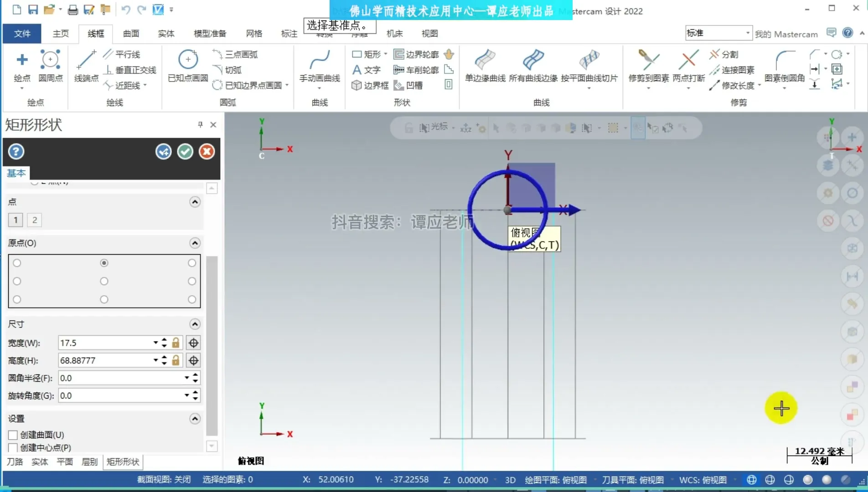Open the 层别 tab at bottom panel
Screen dimensions: 868x492
(x=89, y=461)
